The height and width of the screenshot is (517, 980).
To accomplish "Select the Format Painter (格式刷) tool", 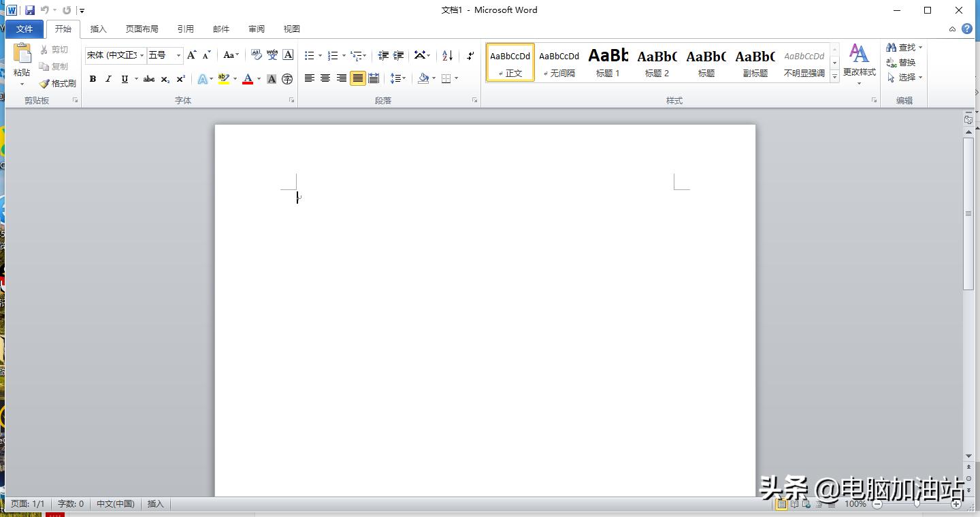I will tap(57, 83).
